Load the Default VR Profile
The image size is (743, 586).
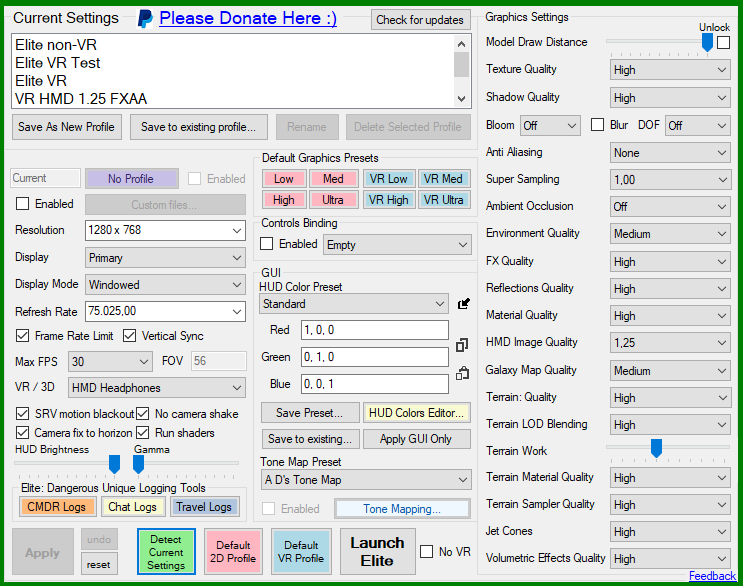point(301,552)
